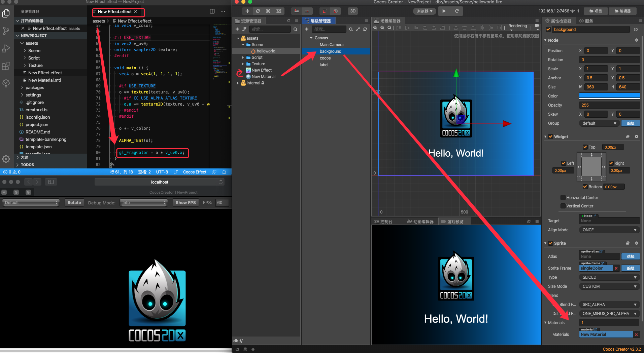
Task: Select the rect transform tool
Action: click(279, 11)
